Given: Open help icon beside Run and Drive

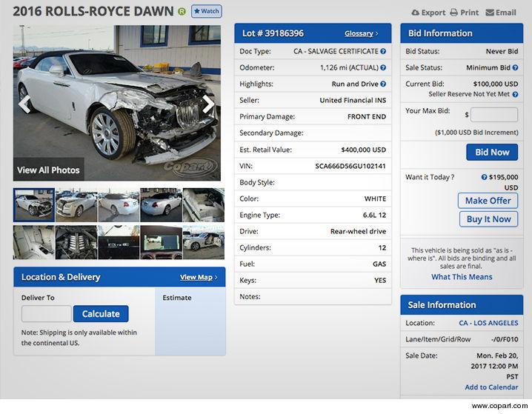Looking at the screenshot, I should 383,84.
